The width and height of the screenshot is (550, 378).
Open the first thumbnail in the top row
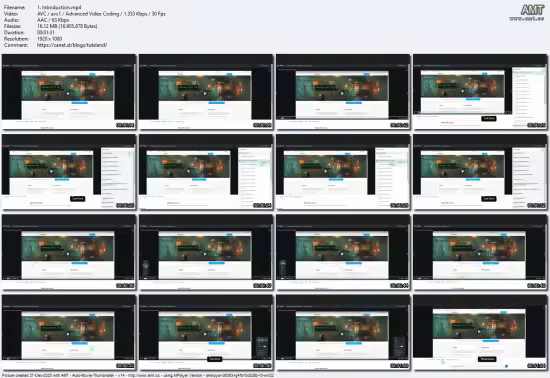69,92
